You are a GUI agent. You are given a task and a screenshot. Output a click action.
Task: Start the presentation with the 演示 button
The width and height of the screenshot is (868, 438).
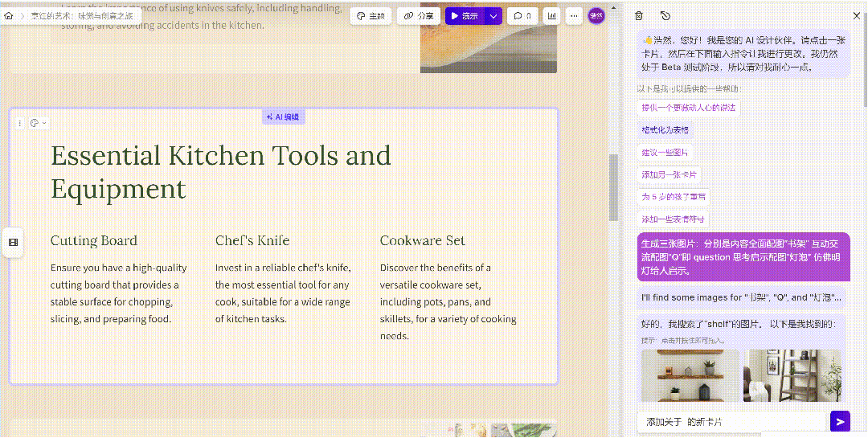[x=463, y=15]
